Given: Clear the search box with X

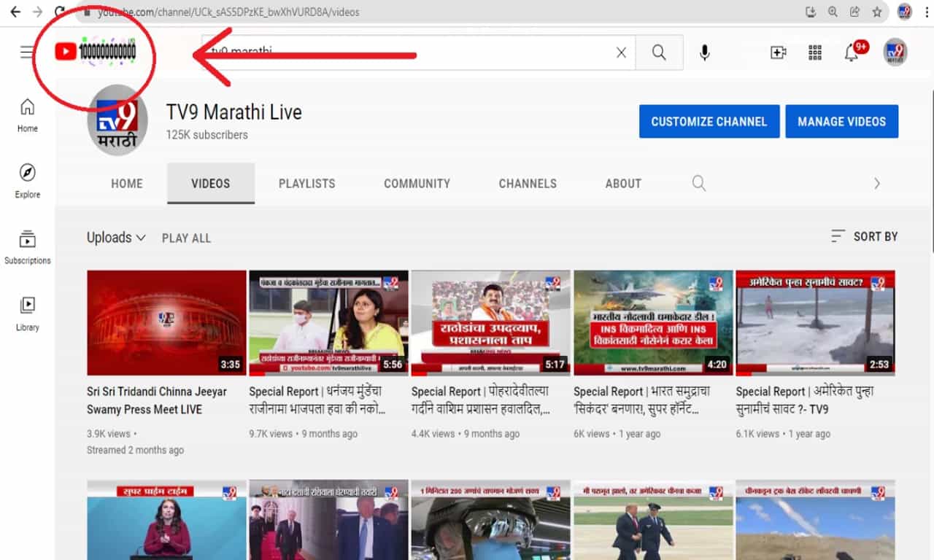Looking at the screenshot, I should tap(621, 52).
